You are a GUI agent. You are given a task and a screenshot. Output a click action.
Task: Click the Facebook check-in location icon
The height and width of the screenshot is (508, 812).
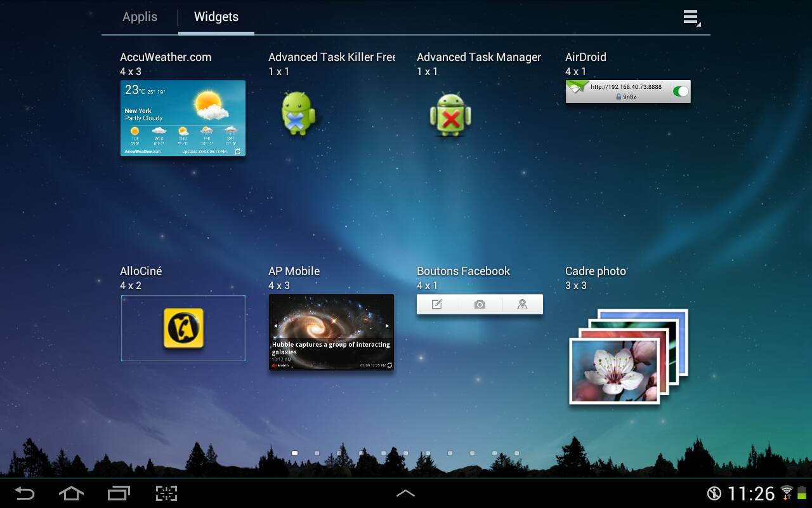(x=522, y=304)
